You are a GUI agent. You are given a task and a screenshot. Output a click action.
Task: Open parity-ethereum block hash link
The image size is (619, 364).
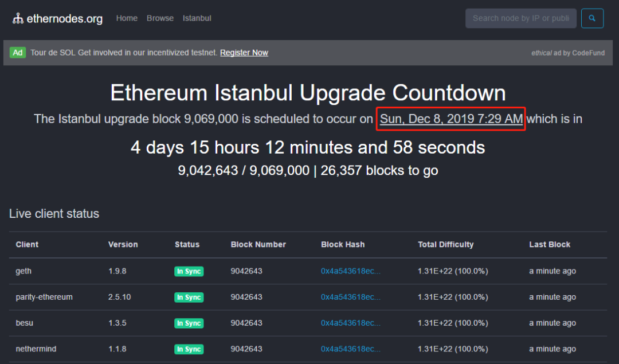(351, 297)
